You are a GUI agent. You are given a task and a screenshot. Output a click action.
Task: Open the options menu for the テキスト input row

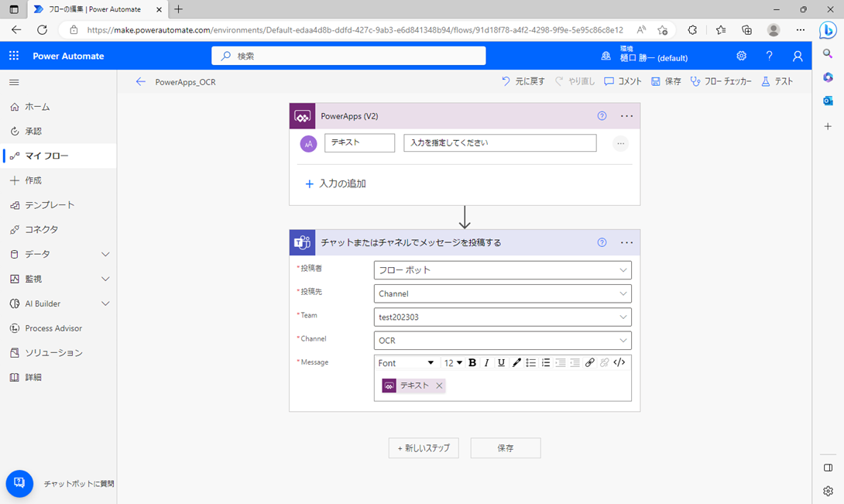tap(621, 144)
